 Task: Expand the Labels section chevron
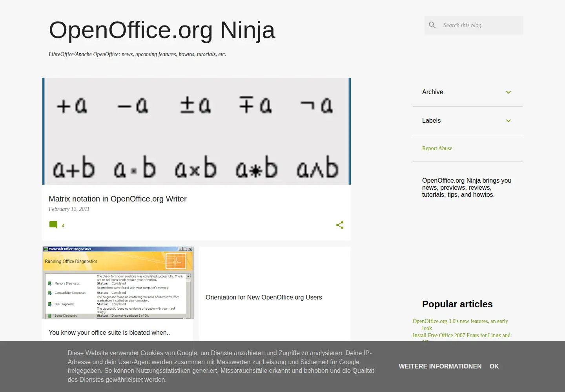click(x=508, y=121)
